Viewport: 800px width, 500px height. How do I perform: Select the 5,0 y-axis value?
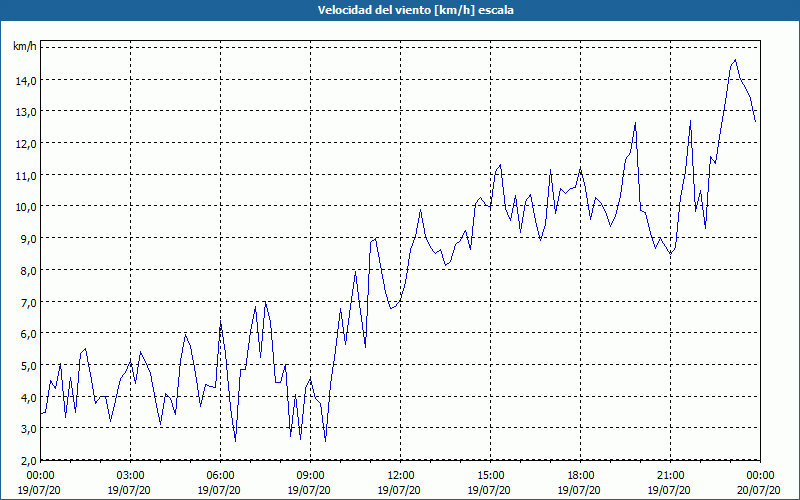coord(29,366)
